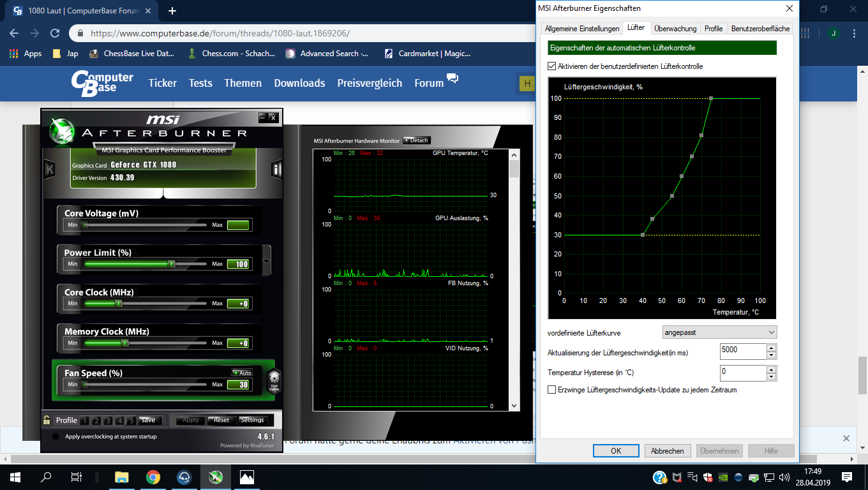The image size is (868, 490).
Task: Click OK in the Eigenschaften dialog
Action: [x=616, y=450]
